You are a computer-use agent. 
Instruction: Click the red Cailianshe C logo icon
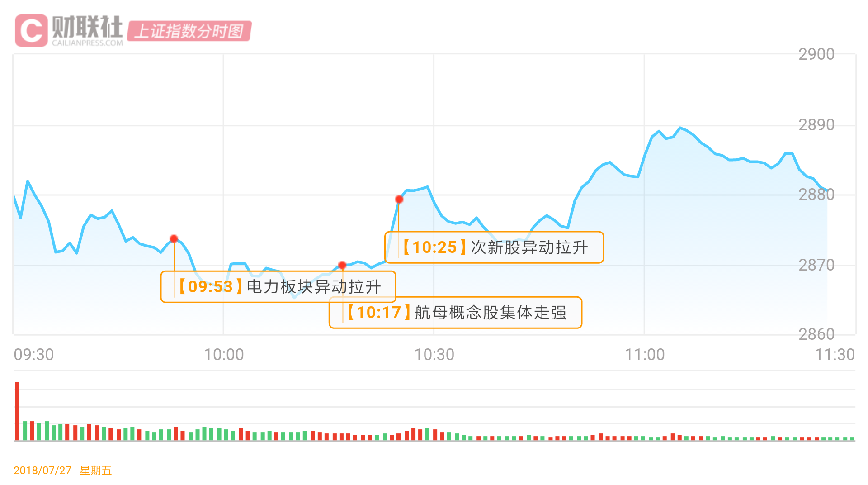coord(31,30)
